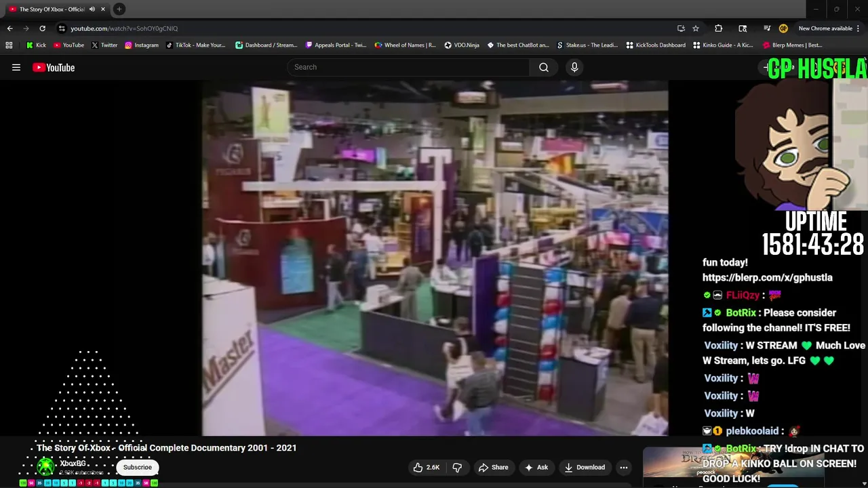Open the YouTube bookmark
Screen dimensions: 868x488
[69, 45]
